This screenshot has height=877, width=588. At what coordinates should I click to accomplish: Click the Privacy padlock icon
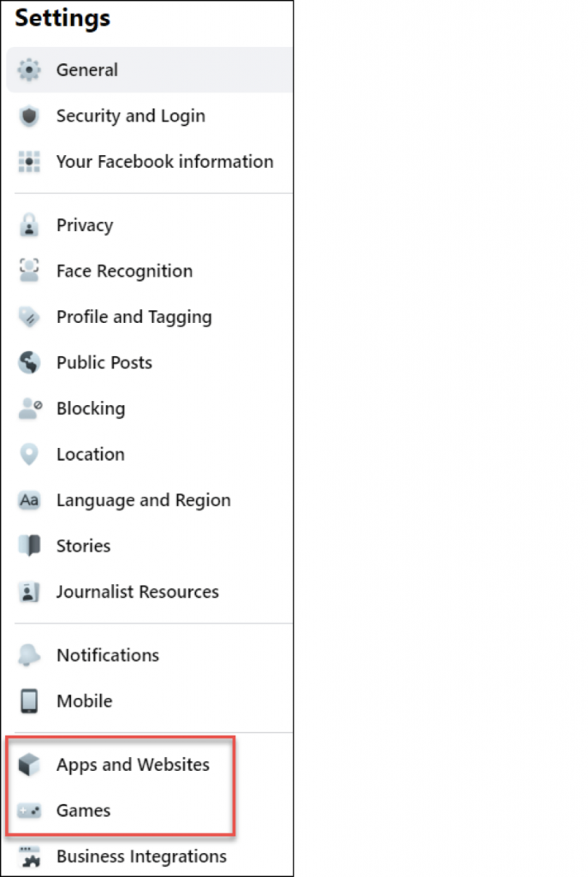point(29,225)
